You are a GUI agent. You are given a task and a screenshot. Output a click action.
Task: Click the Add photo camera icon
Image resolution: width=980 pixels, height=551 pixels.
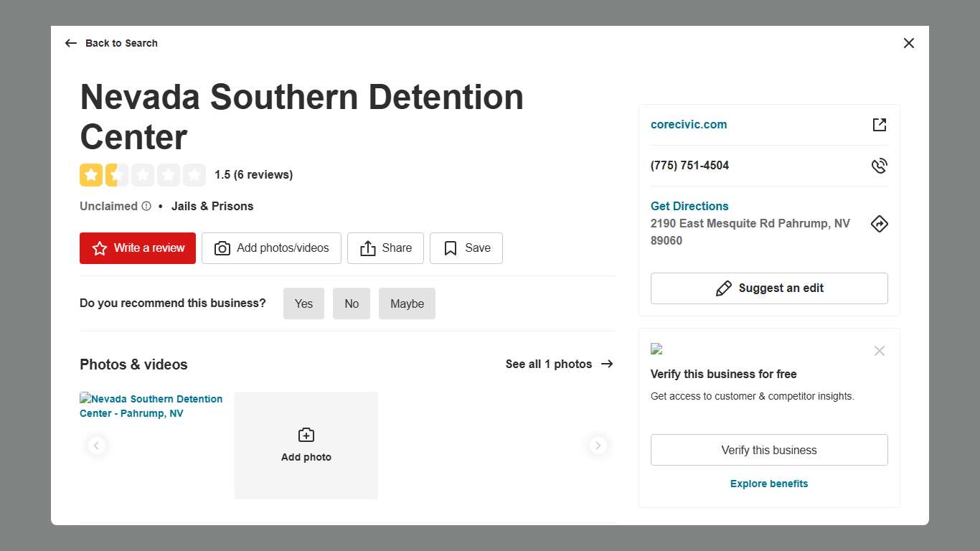(x=306, y=435)
